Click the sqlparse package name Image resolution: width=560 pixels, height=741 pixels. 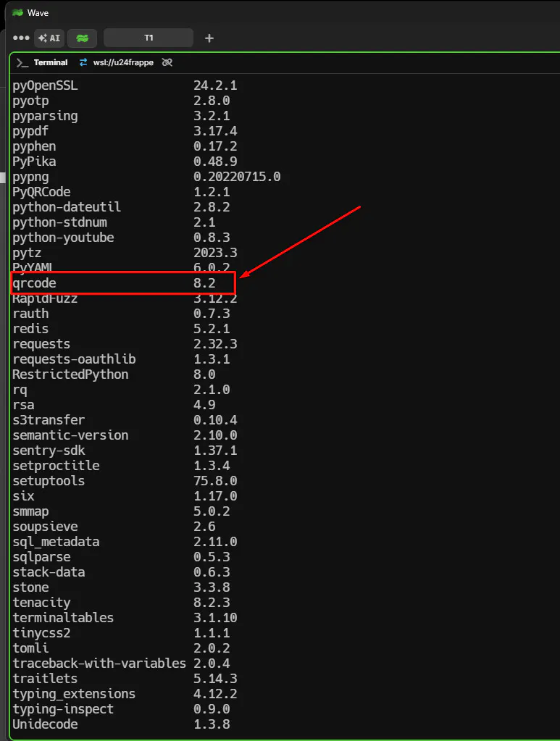(x=41, y=557)
